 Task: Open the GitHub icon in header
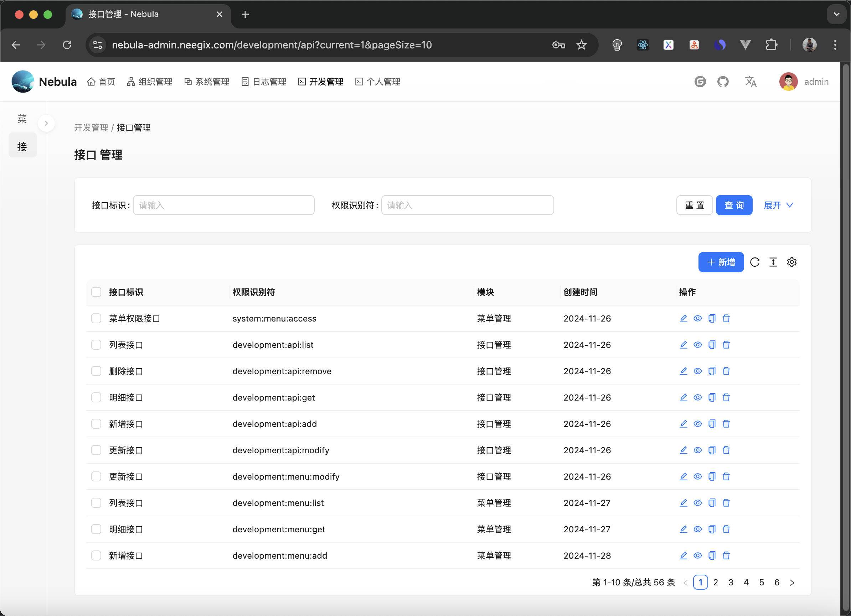[x=723, y=82]
